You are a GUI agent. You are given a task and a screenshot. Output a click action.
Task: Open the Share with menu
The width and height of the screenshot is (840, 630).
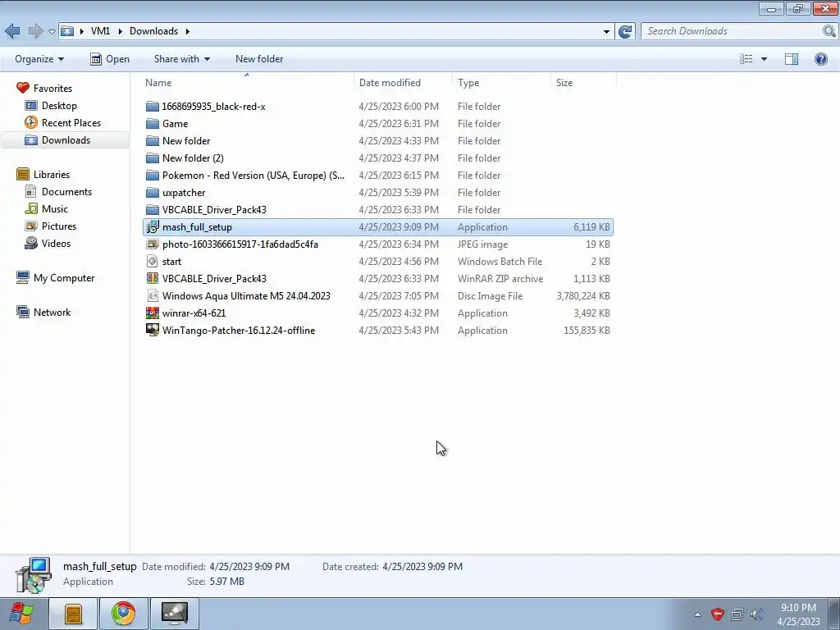coord(181,59)
